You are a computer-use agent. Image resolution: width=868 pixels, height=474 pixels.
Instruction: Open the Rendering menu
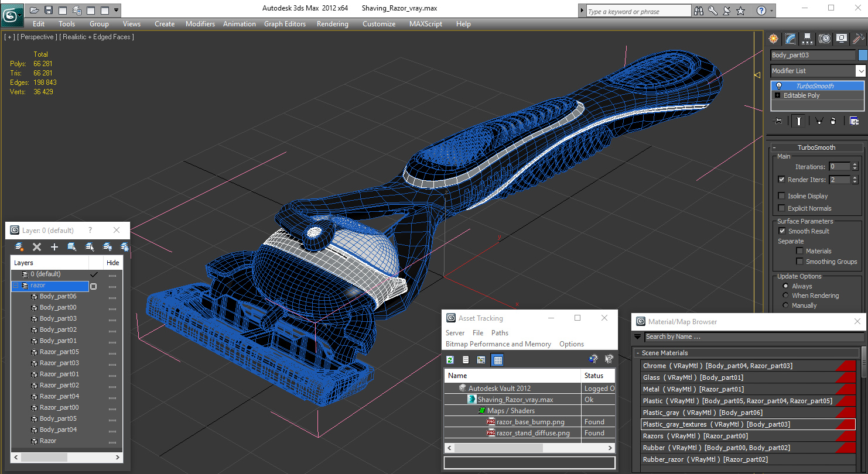pos(333,24)
